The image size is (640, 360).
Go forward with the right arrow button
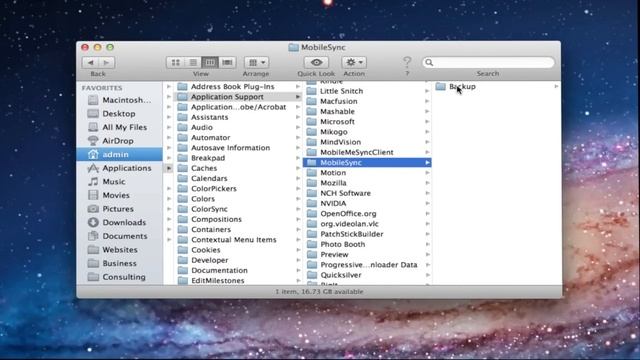tap(107, 62)
